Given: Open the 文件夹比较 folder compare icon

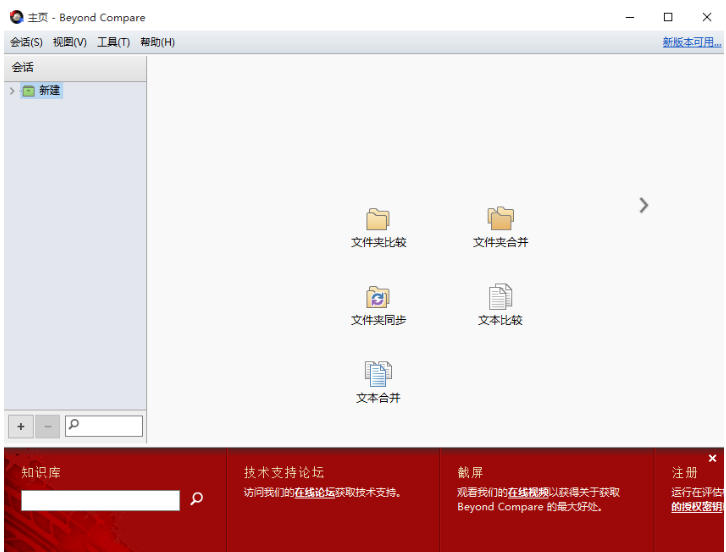Looking at the screenshot, I should pyautogui.click(x=378, y=219).
